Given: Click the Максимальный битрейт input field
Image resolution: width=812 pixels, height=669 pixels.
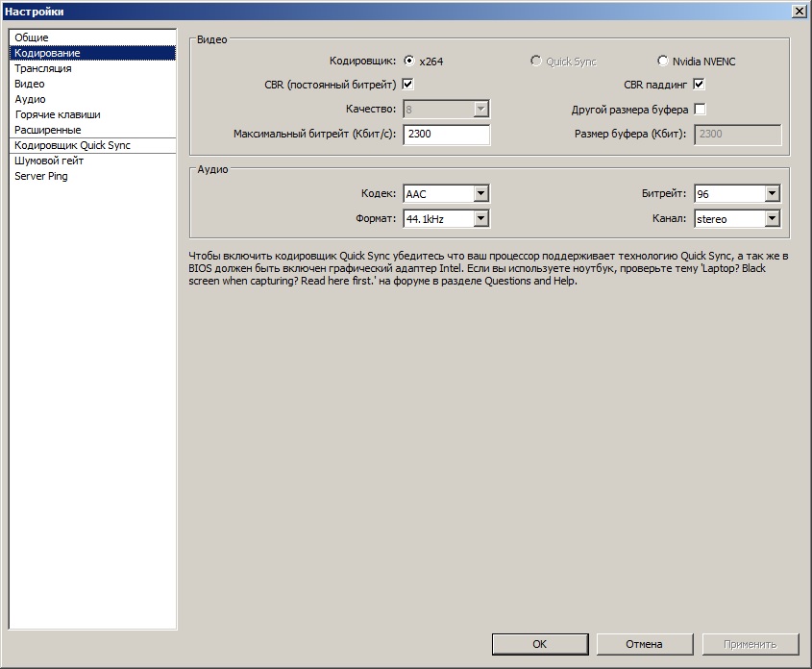Looking at the screenshot, I should pos(447,135).
